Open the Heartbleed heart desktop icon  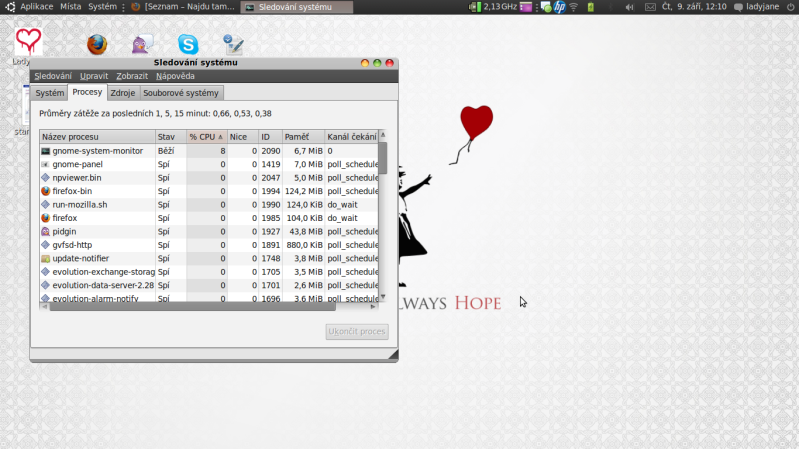tap(28, 42)
